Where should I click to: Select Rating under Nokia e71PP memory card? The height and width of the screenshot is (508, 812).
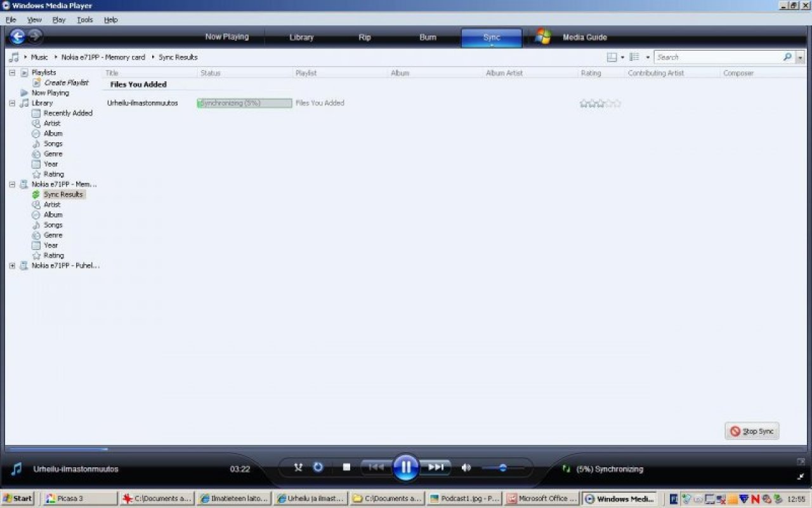[x=53, y=255]
